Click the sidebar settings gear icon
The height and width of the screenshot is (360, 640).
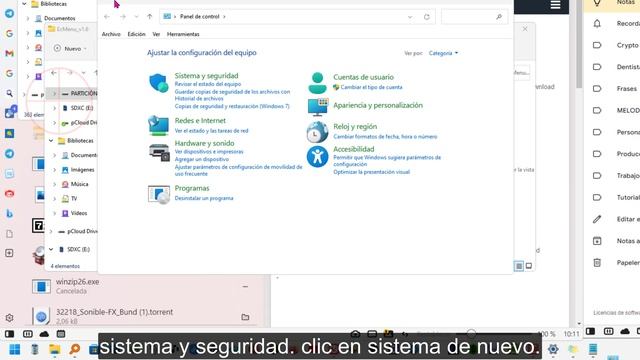point(9,318)
